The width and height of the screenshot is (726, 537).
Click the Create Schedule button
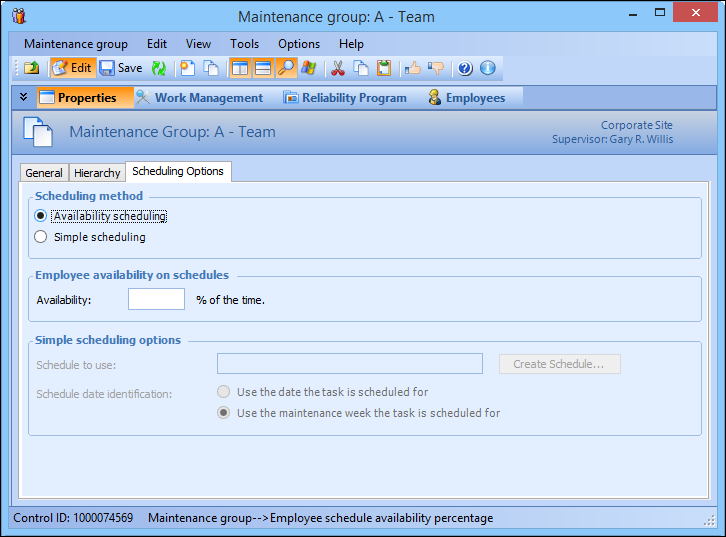[x=559, y=364]
